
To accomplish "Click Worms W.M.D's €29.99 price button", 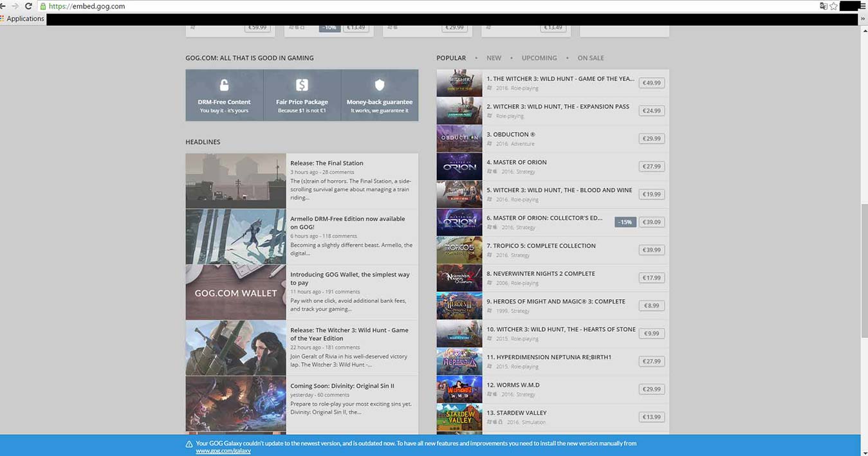I will [x=651, y=389].
